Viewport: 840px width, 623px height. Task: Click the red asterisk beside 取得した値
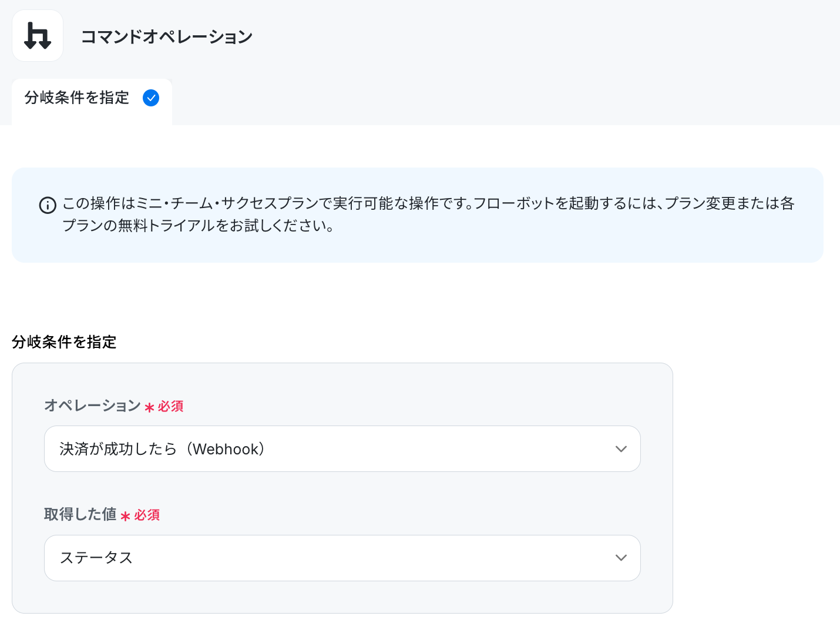pyautogui.click(x=125, y=516)
